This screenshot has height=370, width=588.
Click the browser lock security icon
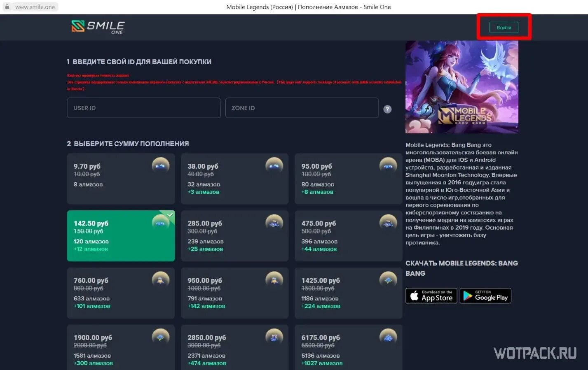pos(7,7)
